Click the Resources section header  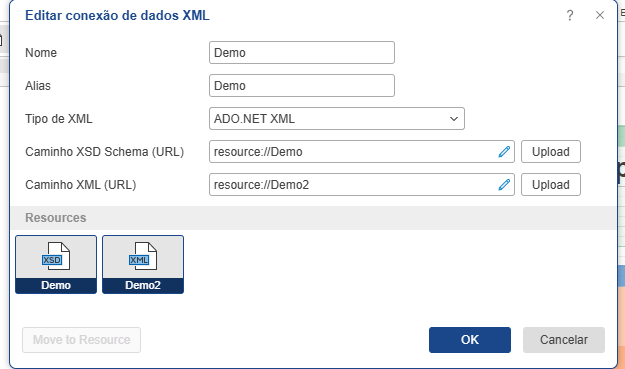pos(314,218)
